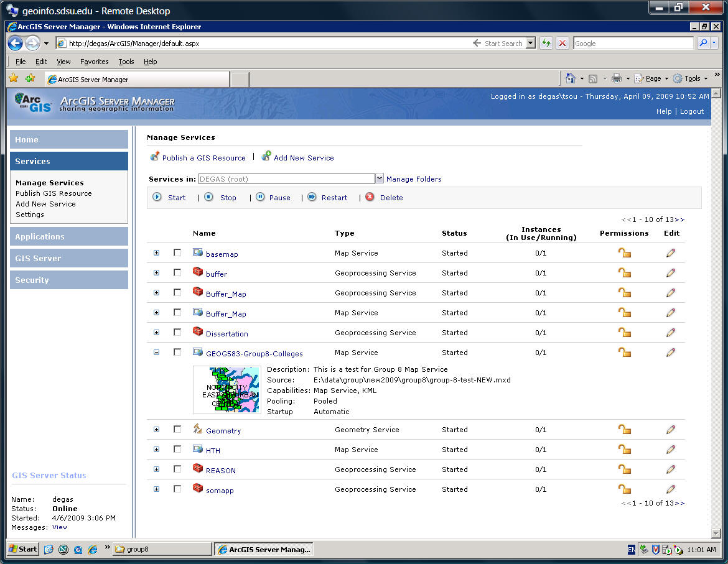Click the browser Stop loading X icon
The image size is (728, 564).
[x=562, y=43]
